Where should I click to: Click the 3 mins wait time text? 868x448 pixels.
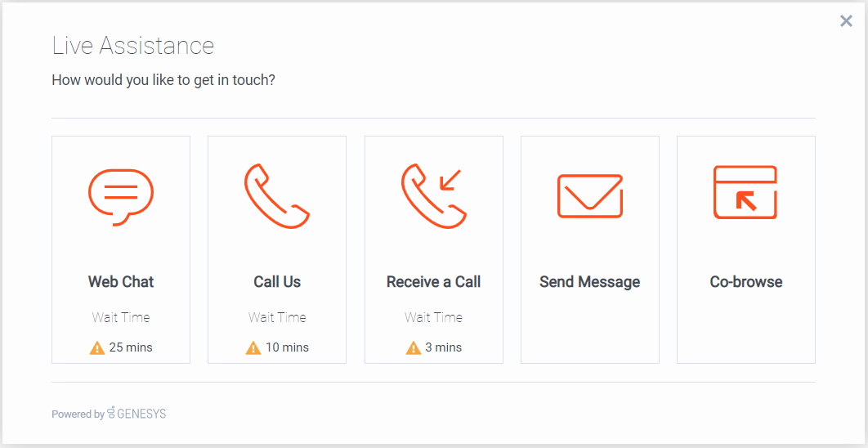(444, 347)
